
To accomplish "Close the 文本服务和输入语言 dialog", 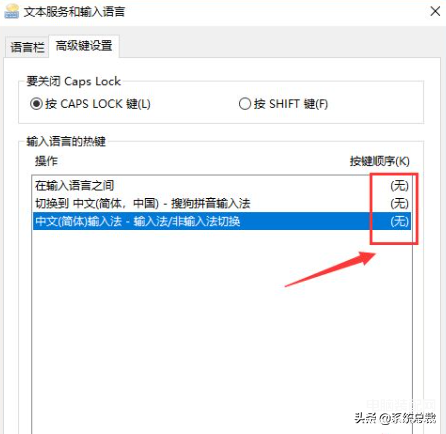I will [x=435, y=11].
